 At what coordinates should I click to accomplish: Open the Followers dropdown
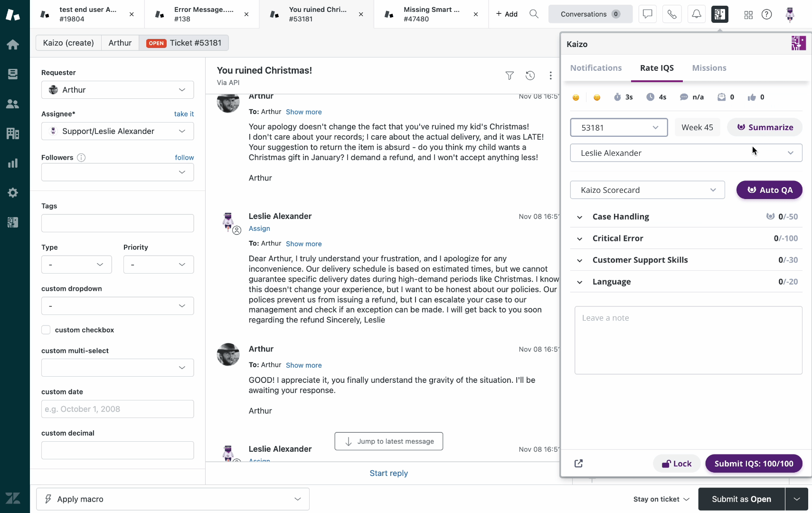[x=117, y=172]
